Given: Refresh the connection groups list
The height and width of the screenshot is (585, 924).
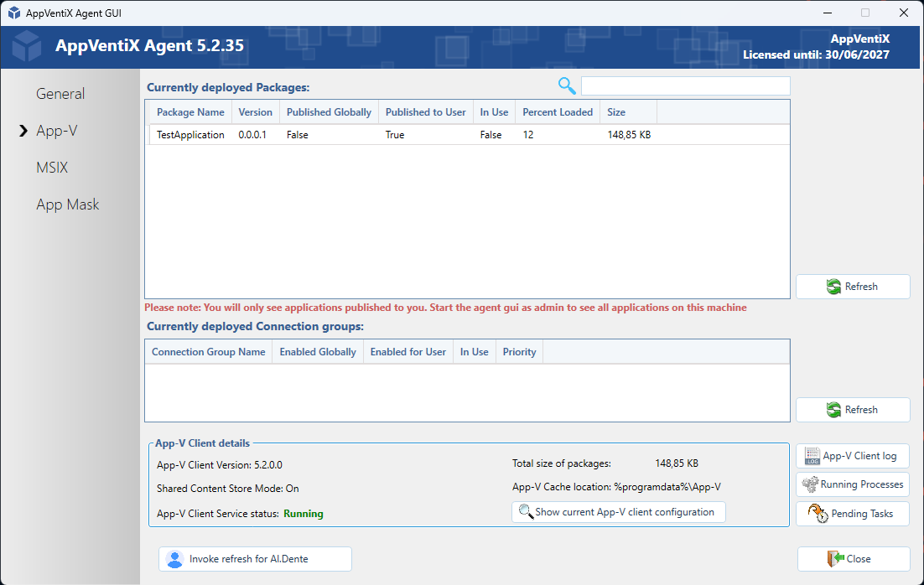Looking at the screenshot, I should coord(853,410).
